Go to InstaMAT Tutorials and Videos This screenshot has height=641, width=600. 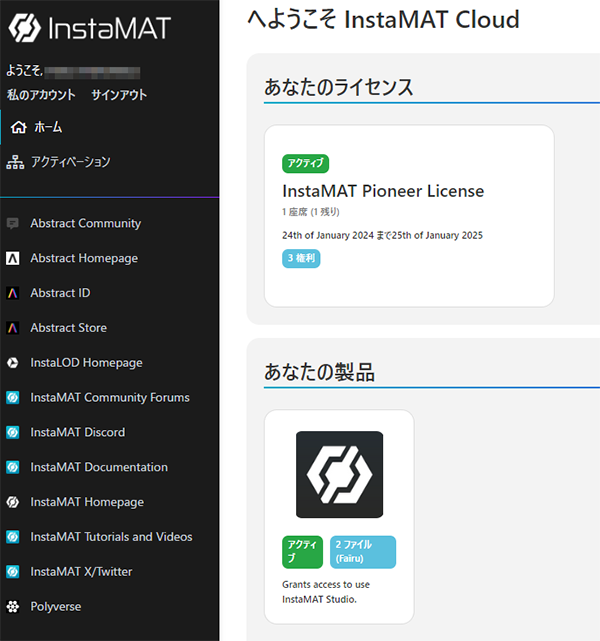[x=111, y=537]
